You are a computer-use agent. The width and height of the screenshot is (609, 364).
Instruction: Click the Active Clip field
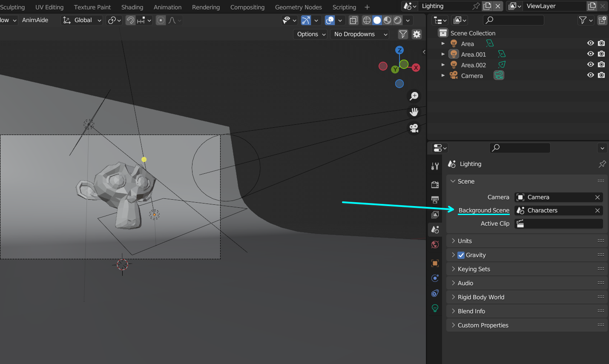(x=559, y=224)
